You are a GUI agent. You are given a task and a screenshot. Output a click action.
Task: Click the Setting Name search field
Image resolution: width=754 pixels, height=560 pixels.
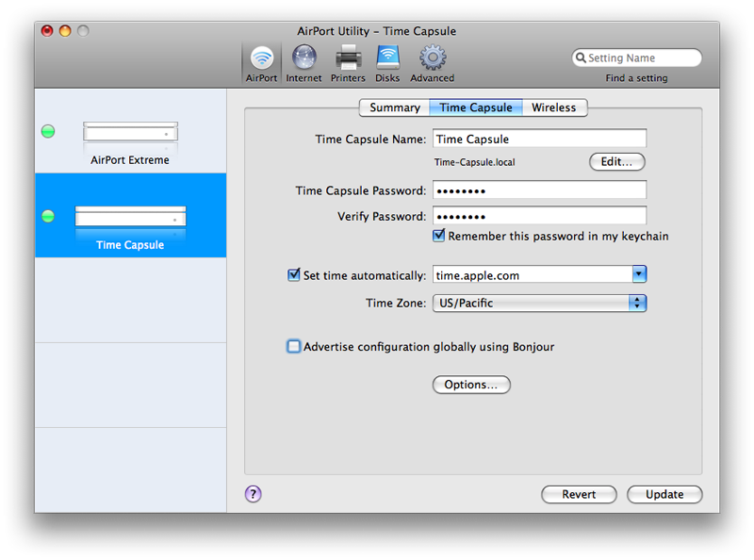tap(637, 58)
